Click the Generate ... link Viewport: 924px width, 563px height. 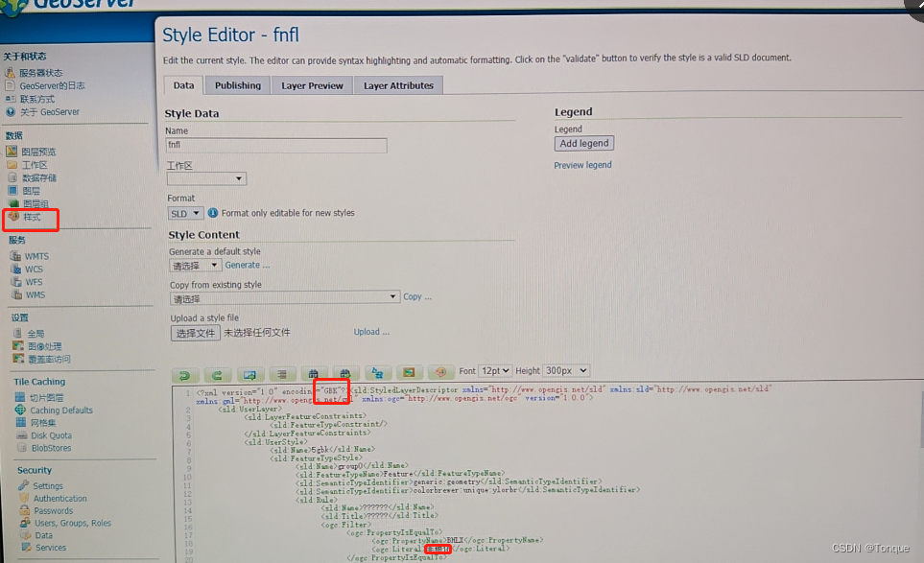(x=248, y=265)
